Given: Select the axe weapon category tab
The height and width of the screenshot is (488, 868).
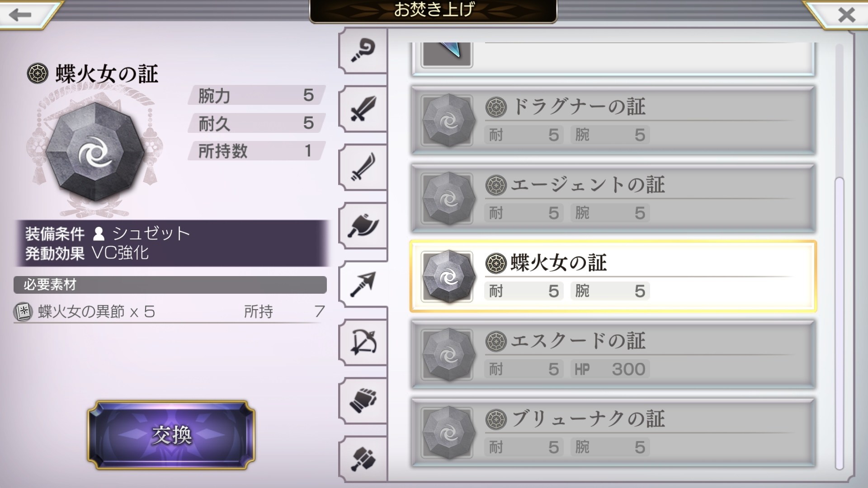Looking at the screenshot, I should pos(363,225).
